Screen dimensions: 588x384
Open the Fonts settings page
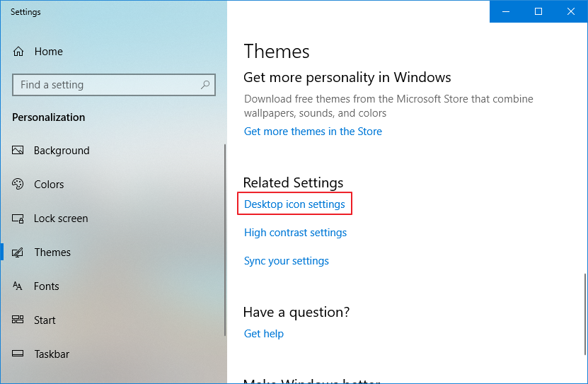point(47,286)
